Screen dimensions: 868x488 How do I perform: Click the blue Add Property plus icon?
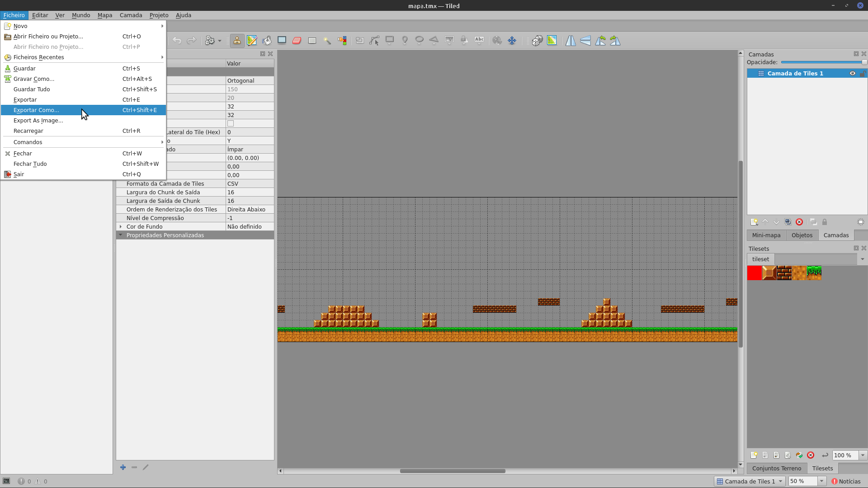[123, 467]
